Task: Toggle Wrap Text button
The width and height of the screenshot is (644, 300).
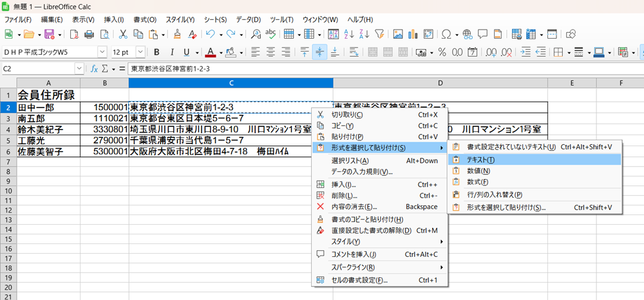Action: tap(354, 52)
